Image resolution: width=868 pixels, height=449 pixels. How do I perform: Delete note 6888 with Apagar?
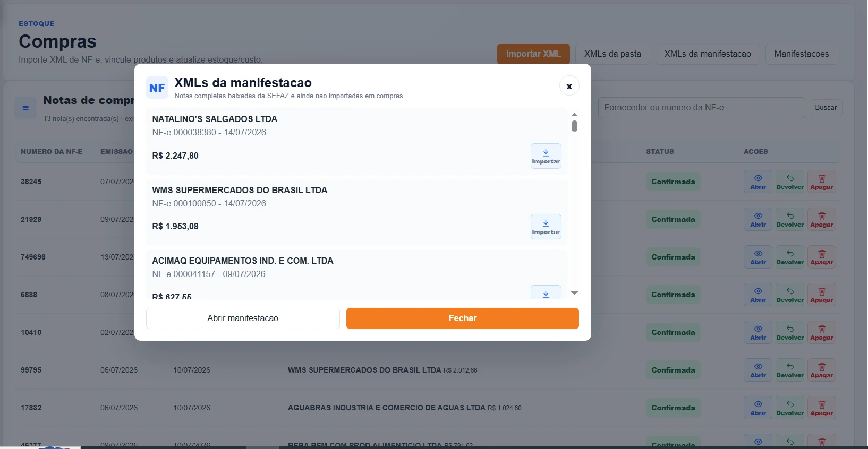822,295
